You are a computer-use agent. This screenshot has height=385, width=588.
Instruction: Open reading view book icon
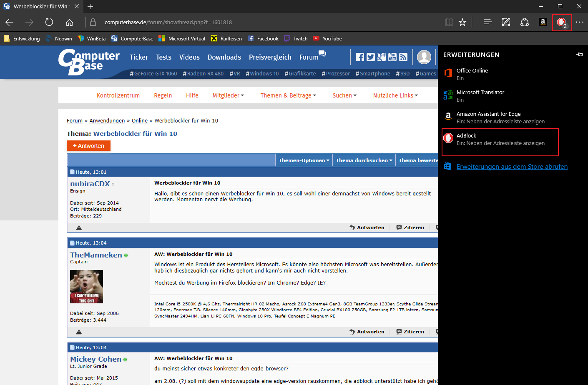(x=449, y=22)
